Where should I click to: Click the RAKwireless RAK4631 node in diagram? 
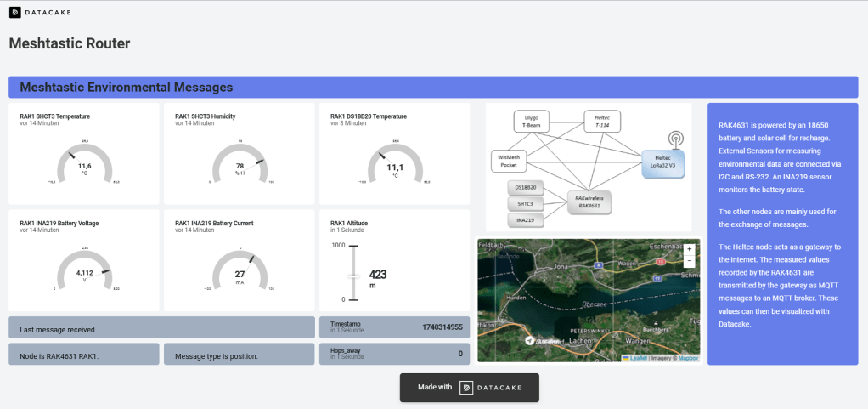(x=589, y=201)
